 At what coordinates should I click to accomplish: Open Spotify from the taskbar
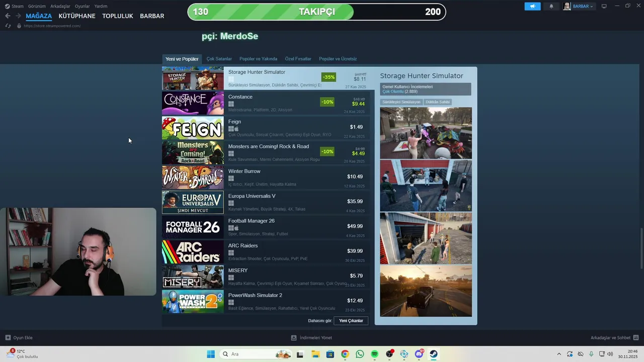click(x=374, y=354)
